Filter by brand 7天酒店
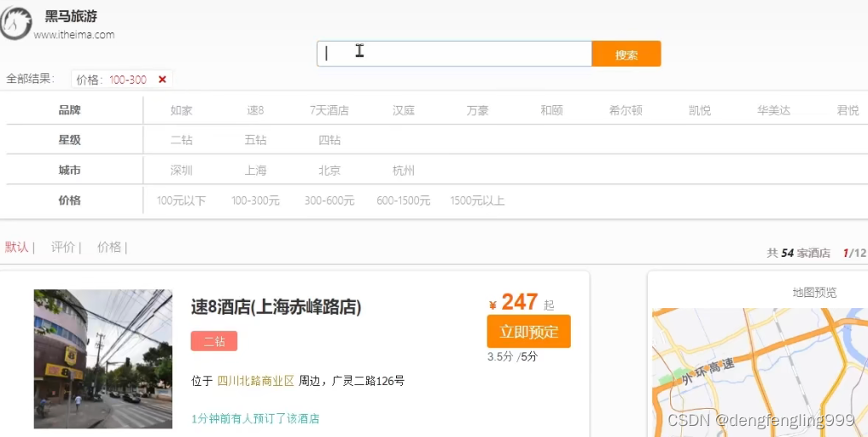The width and height of the screenshot is (868, 437). click(x=329, y=110)
